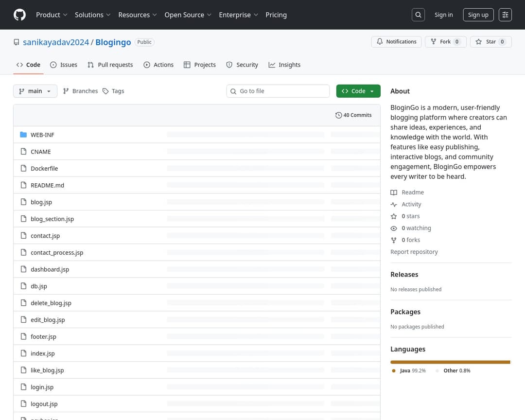Click the bell Notifications button
The image size is (525, 420).
397,42
